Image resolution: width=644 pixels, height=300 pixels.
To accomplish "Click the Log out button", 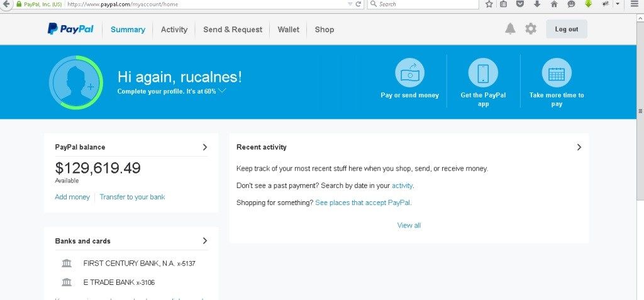I will pyautogui.click(x=567, y=29).
